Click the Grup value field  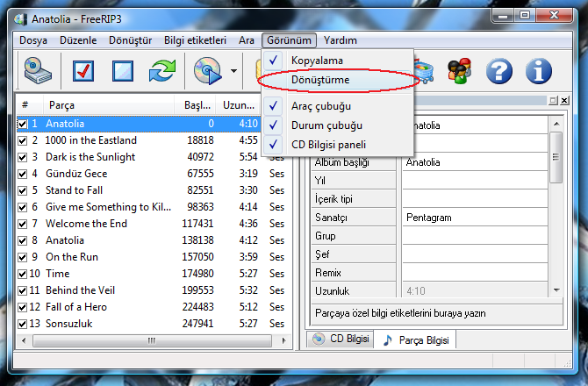click(475, 236)
